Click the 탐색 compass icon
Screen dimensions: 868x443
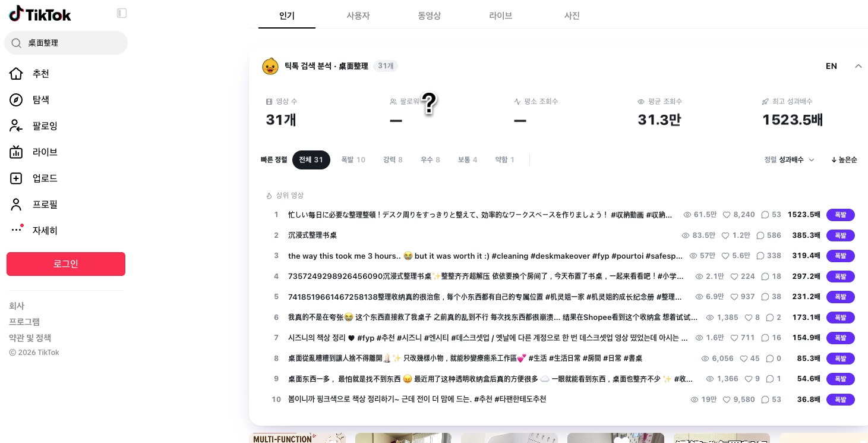click(16, 100)
